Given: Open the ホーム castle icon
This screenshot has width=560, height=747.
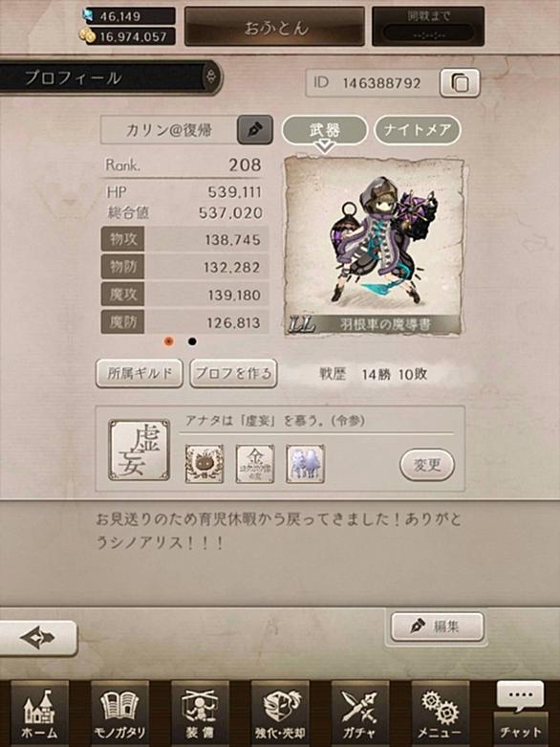Looking at the screenshot, I should (x=40, y=714).
